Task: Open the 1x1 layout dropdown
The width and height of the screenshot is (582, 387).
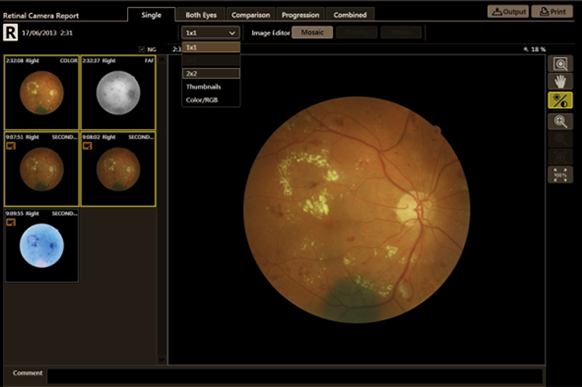Action: coord(210,33)
